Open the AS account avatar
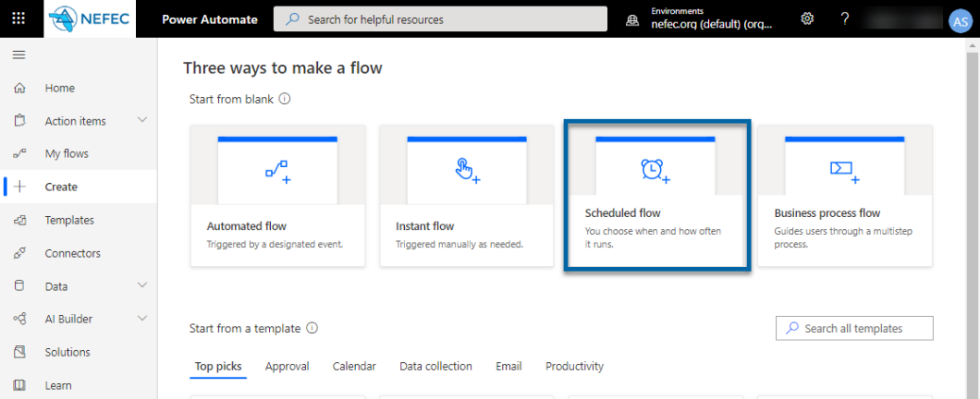This screenshot has width=980, height=399. point(960,20)
